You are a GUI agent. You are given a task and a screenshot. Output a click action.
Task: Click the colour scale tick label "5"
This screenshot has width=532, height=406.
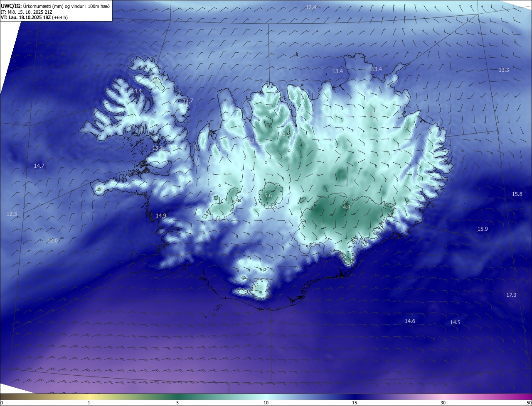177,403
